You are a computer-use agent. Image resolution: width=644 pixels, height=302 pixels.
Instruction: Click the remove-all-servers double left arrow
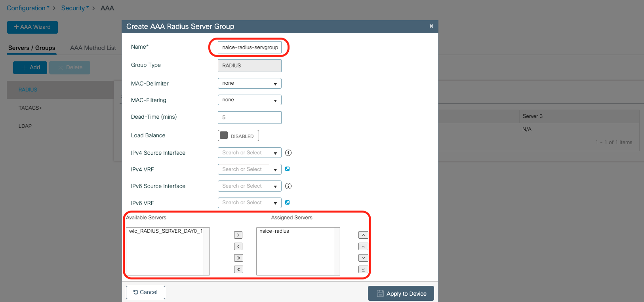[238, 270]
